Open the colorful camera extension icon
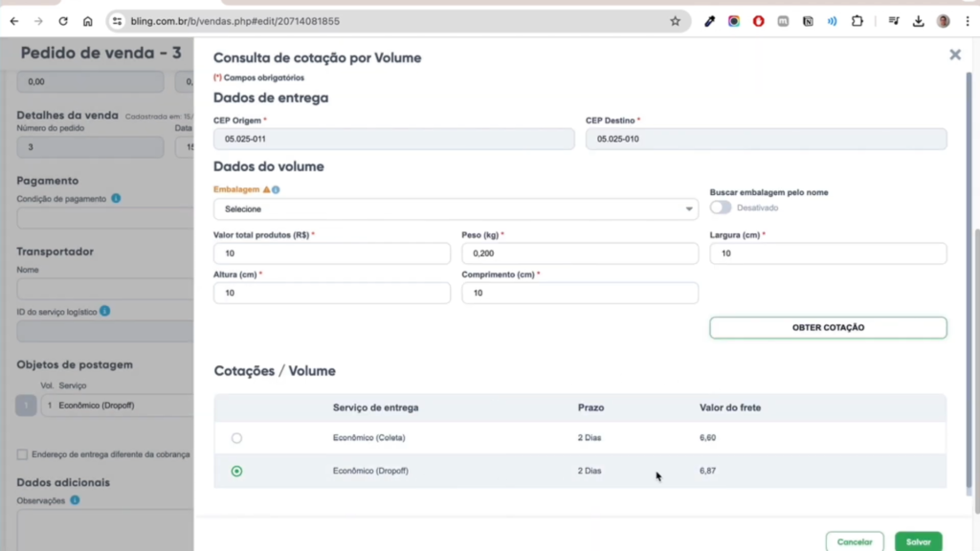Screen dimensions: 980x551 click(734, 21)
